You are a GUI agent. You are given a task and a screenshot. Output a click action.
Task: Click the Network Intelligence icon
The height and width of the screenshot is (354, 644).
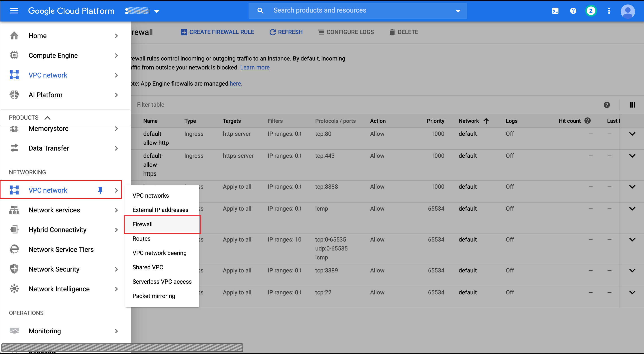pyautogui.click(x=14, y=289)
